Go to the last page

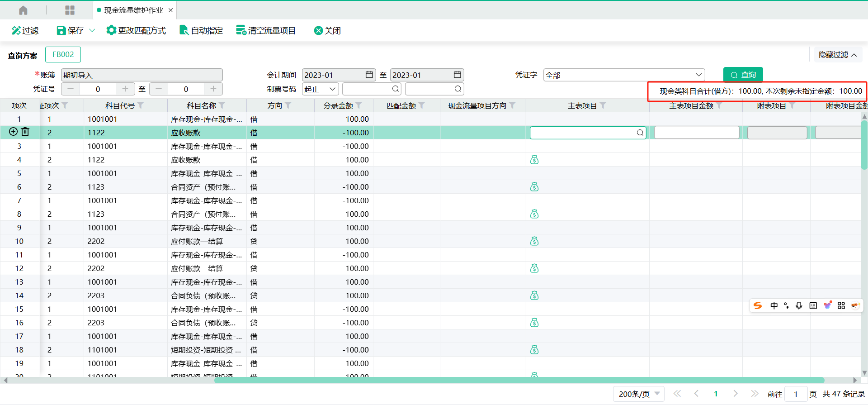(x=755, y=394)
